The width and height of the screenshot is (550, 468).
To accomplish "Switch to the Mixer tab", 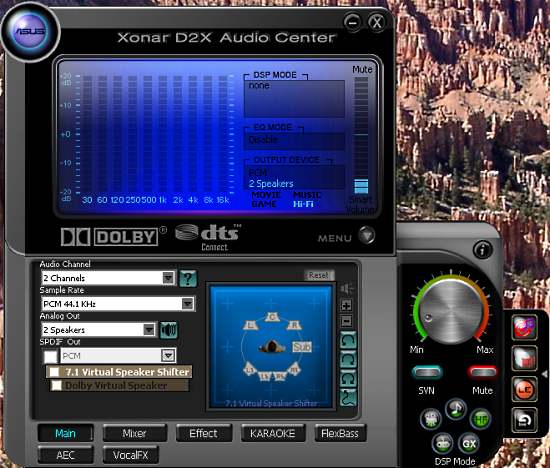I will point(135,434).
